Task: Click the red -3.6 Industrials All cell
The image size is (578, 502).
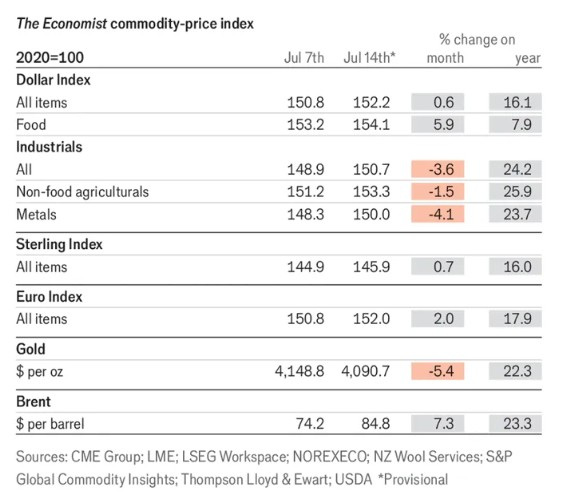Action: 438,170
